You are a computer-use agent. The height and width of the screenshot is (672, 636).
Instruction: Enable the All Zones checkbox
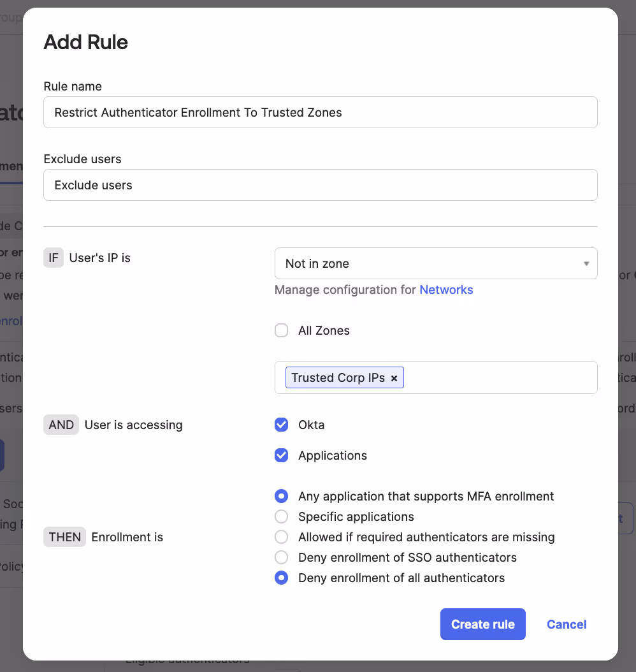pos(282,330)
